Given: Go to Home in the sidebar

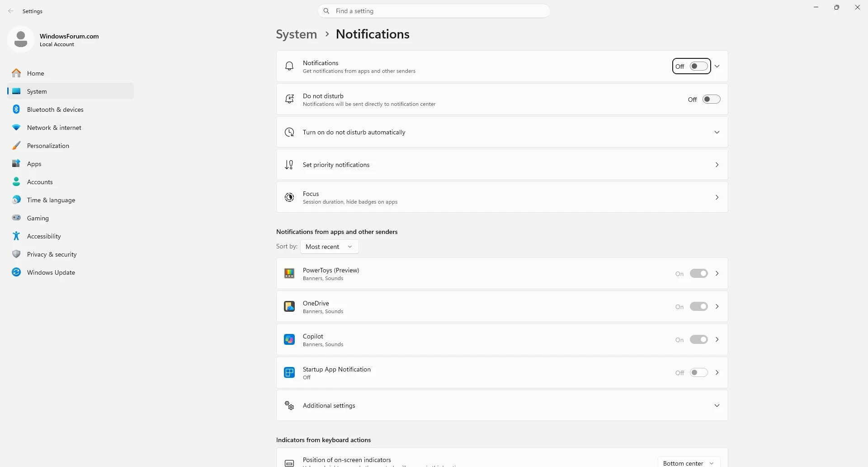Looking at the screenshot, I should (71, 73).
